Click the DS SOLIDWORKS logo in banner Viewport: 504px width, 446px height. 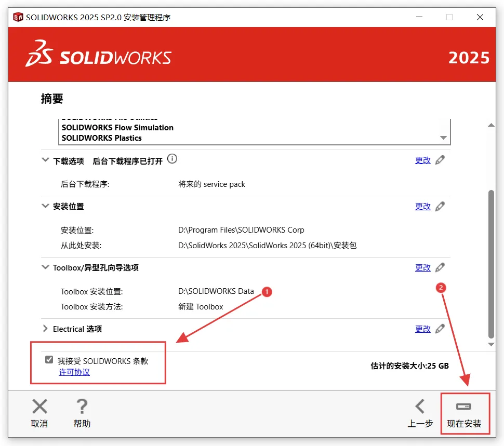pos(98,55)
